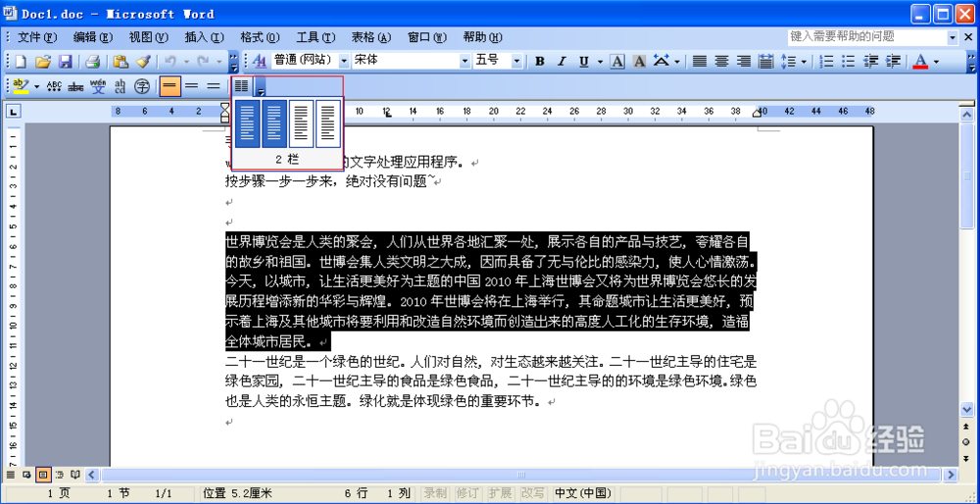
Task: Select double line spacing button
Action: (x=214, y=85)
